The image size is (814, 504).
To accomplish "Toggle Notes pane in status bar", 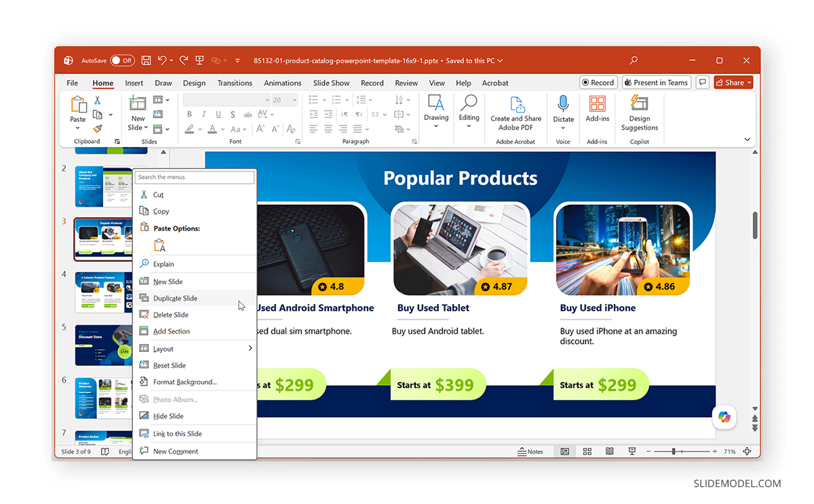I will pyautogui.click(x=530, y=451).
